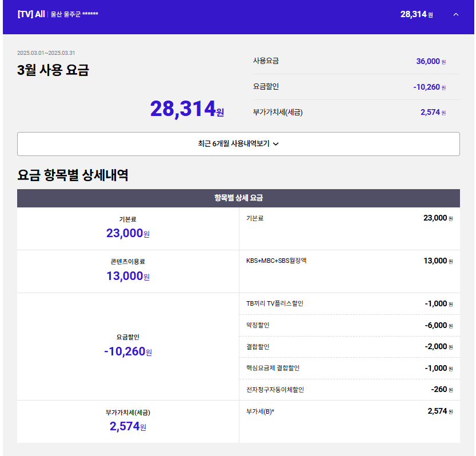
Task: Click 사용요금 label in summary
Action: tap(266, 61)
